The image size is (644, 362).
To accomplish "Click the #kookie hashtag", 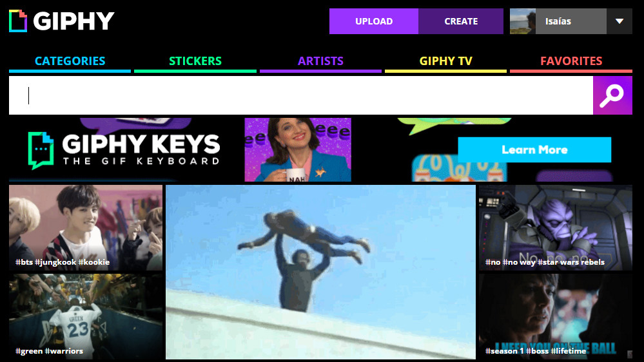I will 94,262.
